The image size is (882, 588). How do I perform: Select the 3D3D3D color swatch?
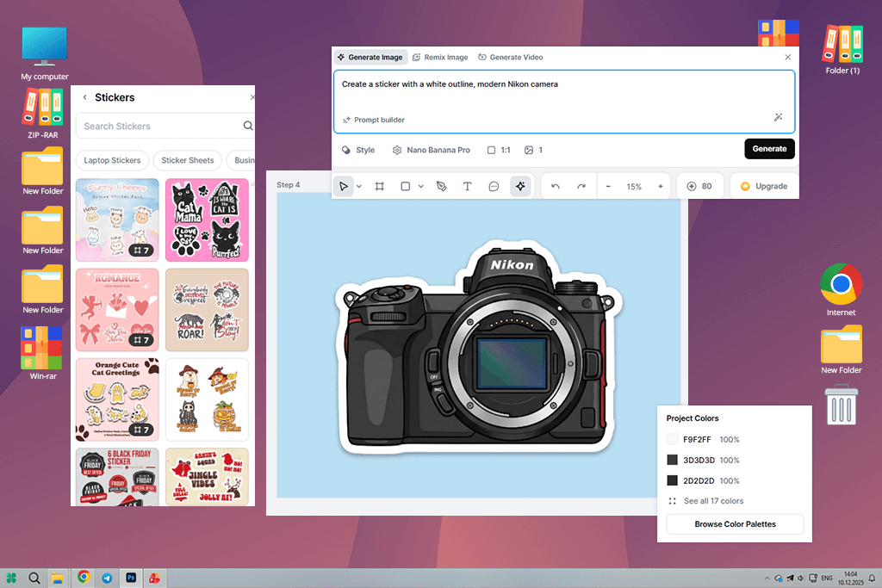(x=672, y=460)
